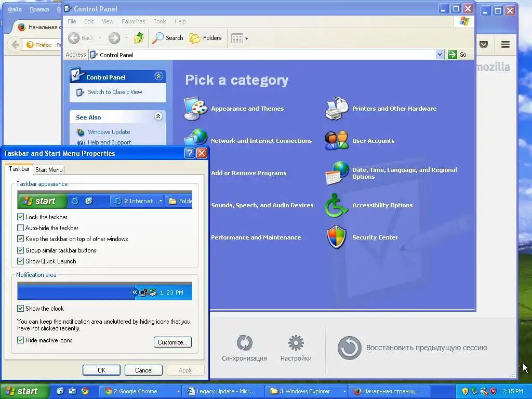Launch Chrome from Quick Launch bar
The width and height of the screenshot is (532, 399).
coord(85,391)
